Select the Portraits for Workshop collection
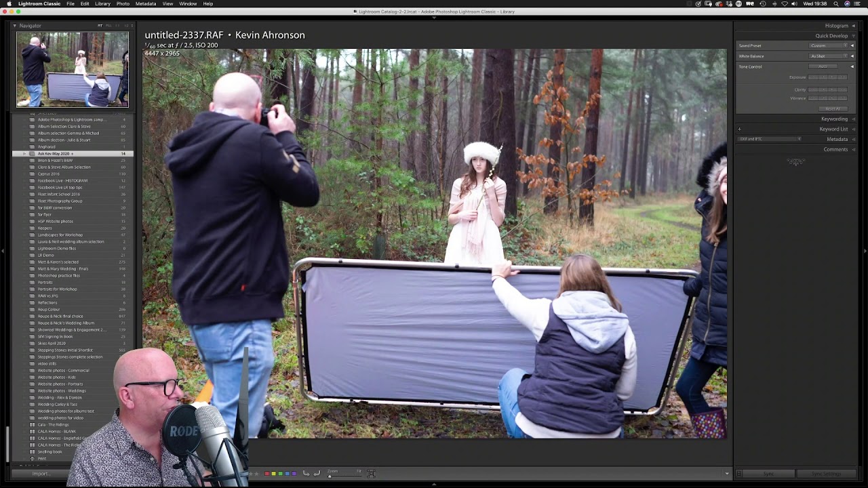 (x=73, y=289)
